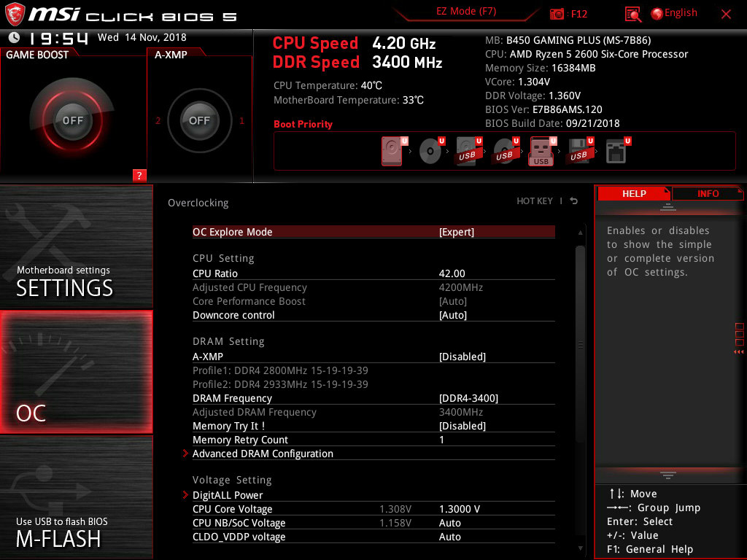Image resolution: width=747 pixels, height=560 pixels.
Task: Click the 19:54 time display
Action: tap(58, 38)
